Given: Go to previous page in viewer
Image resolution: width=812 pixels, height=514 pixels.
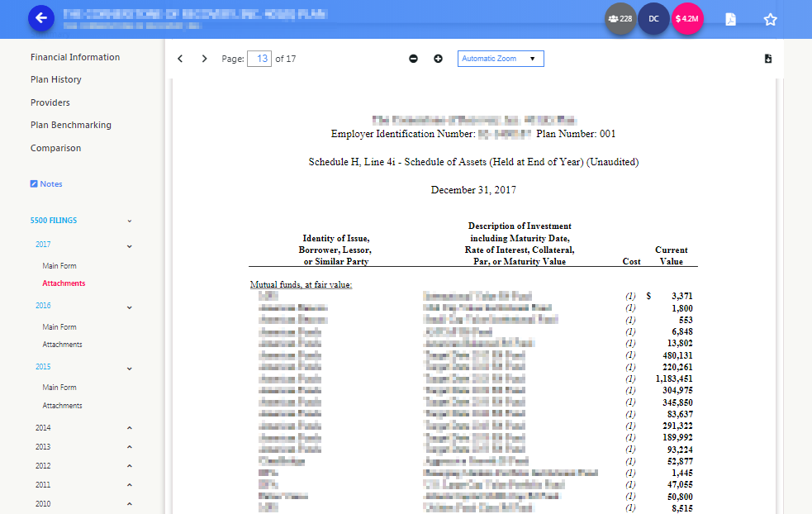Looking at the screenshot, I should (181, 59).
